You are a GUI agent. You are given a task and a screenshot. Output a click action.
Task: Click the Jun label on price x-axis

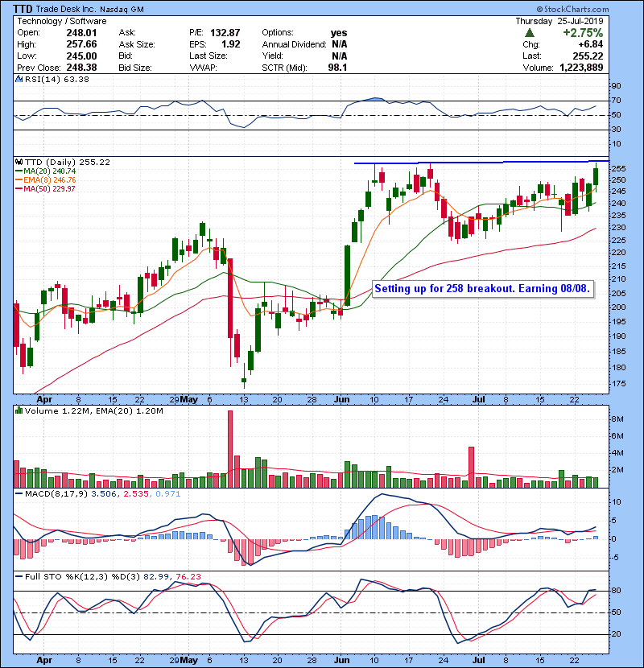click(x=342, y=400)
